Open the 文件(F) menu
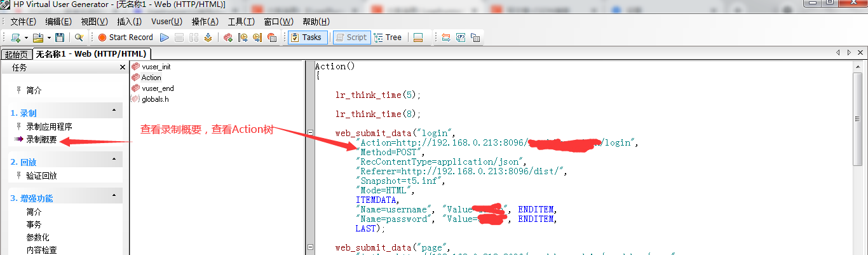 (x=24, y=22)
